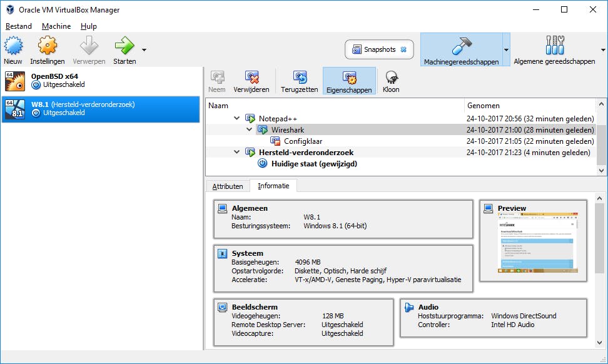Toggle the Eigenschappen snapshot properties button

pyautogui.click(x=350, y=81)
